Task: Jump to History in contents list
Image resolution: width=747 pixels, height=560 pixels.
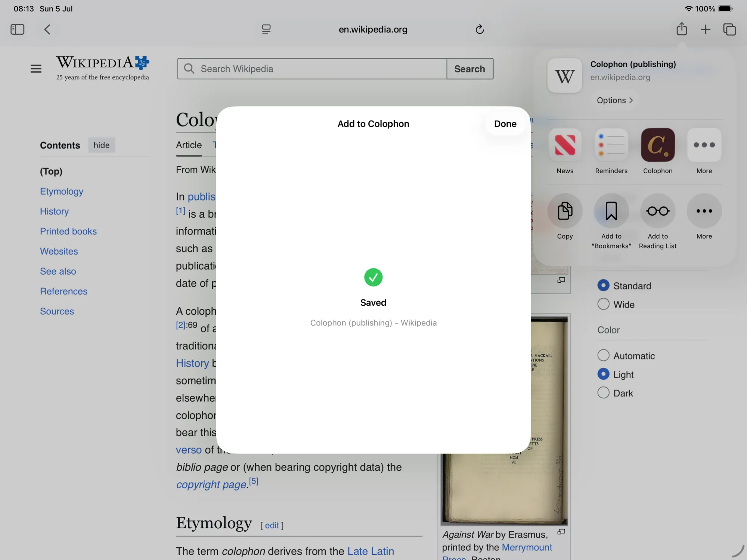Action: coord(54,211)
